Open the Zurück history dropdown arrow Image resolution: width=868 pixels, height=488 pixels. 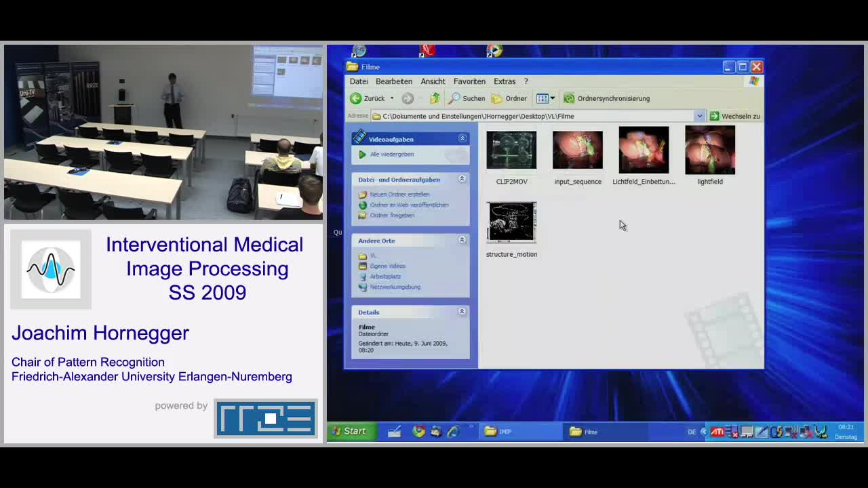[x=392, y=98]
